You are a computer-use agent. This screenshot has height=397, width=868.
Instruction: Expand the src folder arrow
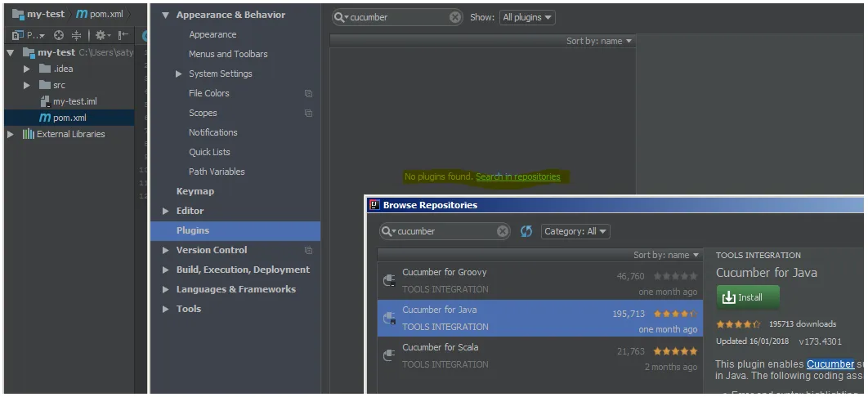click(27, 85)
